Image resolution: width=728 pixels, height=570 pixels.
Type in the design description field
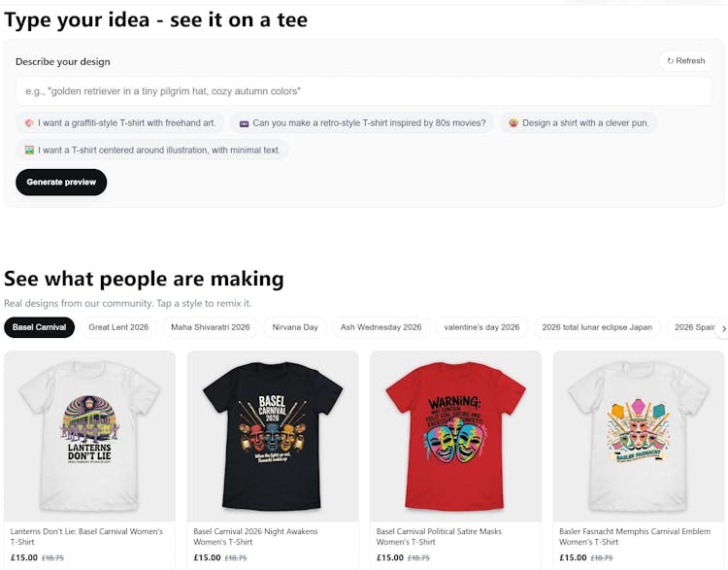(363, 91)
